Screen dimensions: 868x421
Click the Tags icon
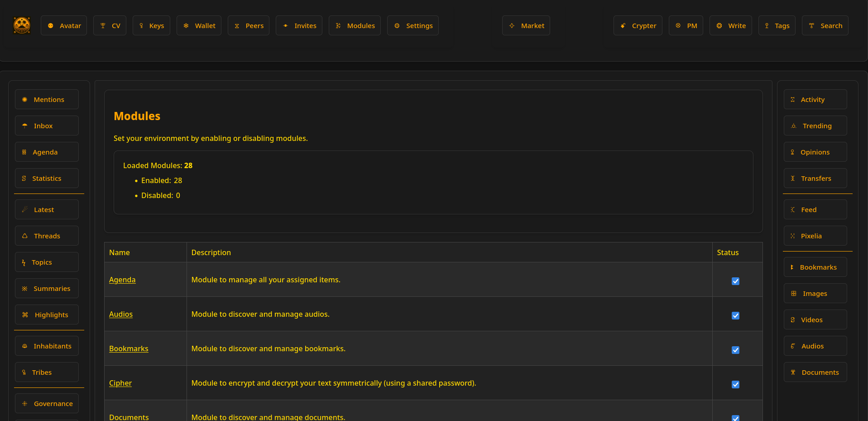click(767, 26)
